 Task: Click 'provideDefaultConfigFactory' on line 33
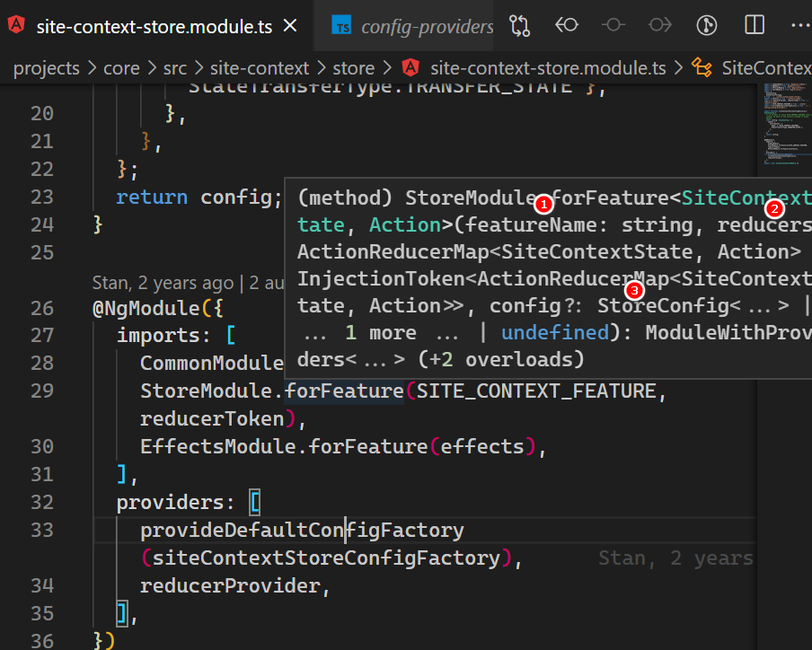click(x=303, y=531)
